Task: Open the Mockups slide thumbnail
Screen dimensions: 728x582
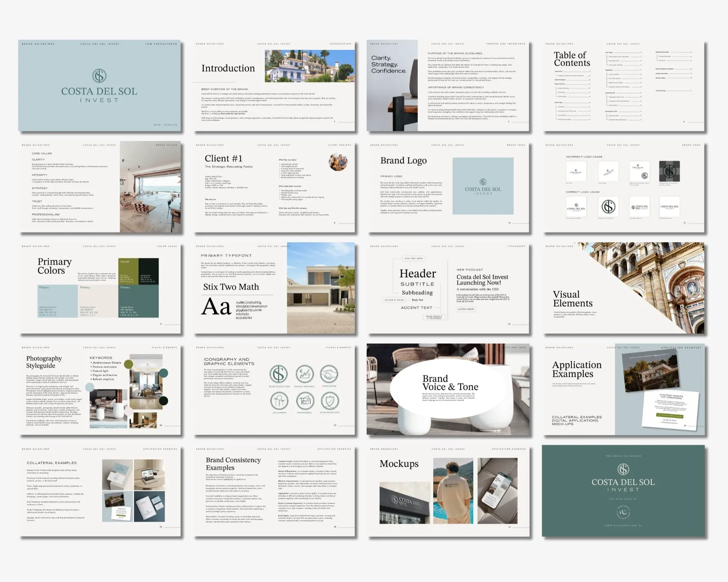Action: pyautogui.click(x=448, y=491)
